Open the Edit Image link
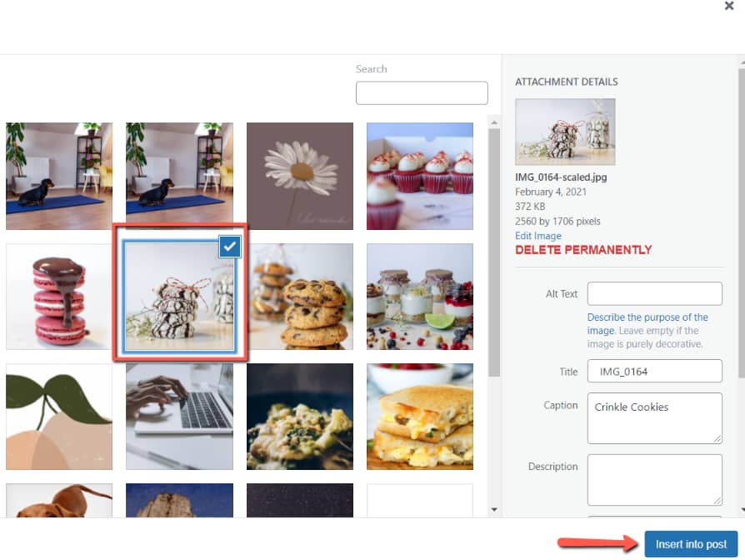745x560 pixels. pos(537,236)
